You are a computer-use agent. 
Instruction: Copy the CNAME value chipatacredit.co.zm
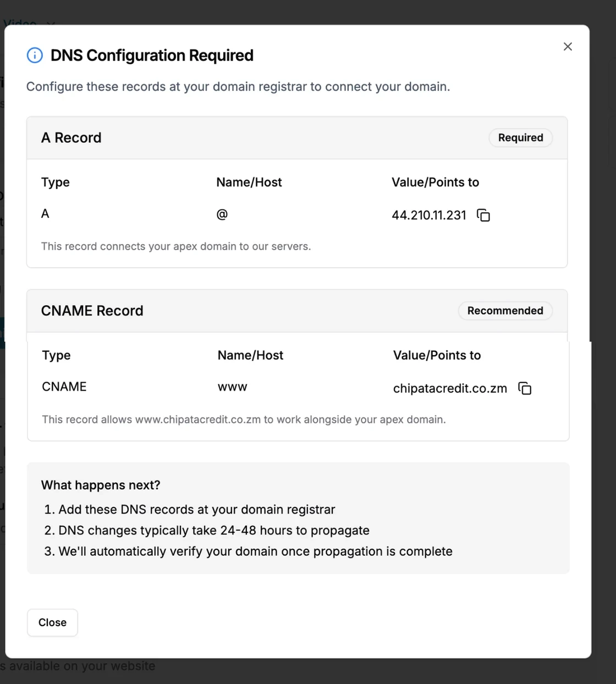[x=525, y=389]
